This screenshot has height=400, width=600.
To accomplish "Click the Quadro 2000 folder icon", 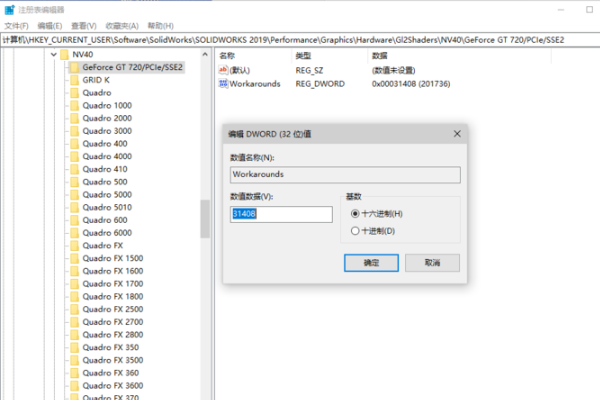I will (x=75, y=118).
